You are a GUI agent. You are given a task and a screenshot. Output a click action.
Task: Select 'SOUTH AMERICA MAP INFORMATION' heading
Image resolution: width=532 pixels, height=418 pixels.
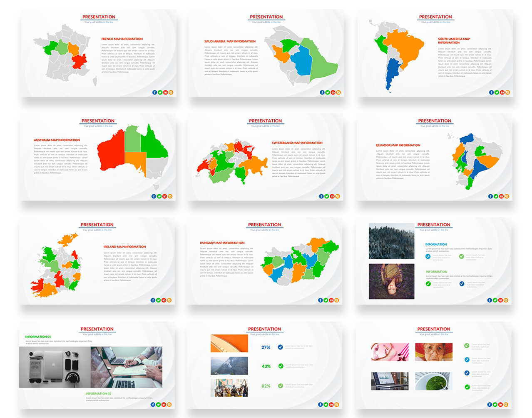coord(454,41)
